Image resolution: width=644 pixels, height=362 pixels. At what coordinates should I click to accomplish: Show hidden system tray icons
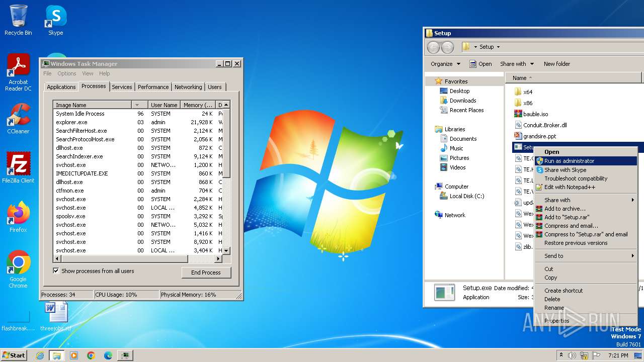(561, 355)
